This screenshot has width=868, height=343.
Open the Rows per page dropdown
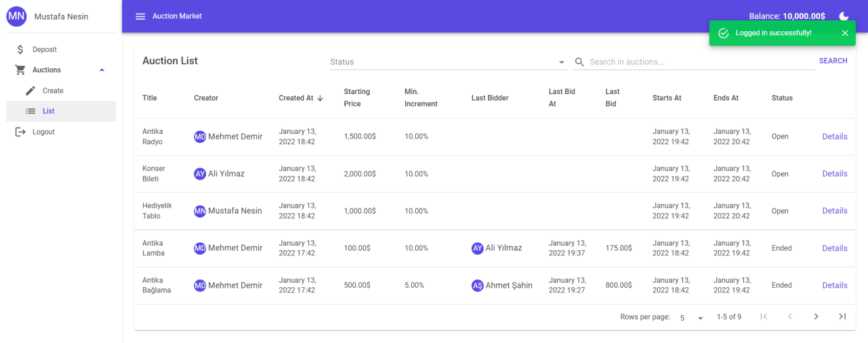pyautogui.click(x=692, y=318)
